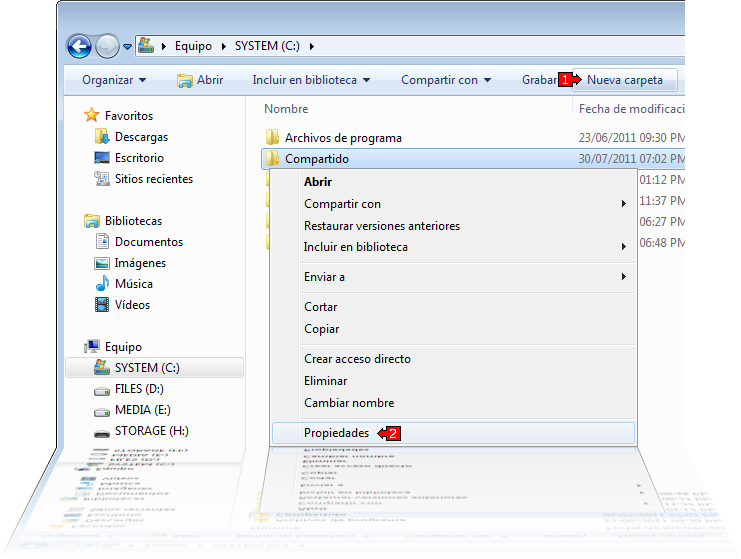Click the Nueva carpeta button
This screenshot has height=559, width=741.
624,80
